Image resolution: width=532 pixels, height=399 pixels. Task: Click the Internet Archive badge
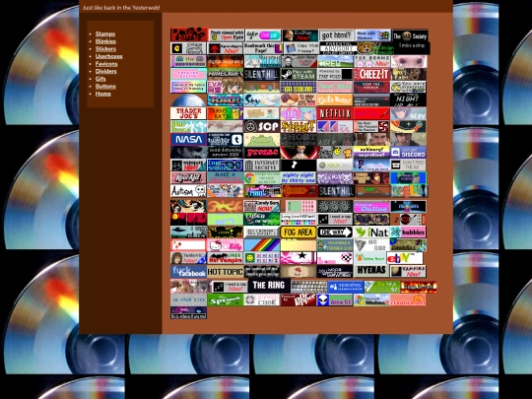click(x=262, y=166)
